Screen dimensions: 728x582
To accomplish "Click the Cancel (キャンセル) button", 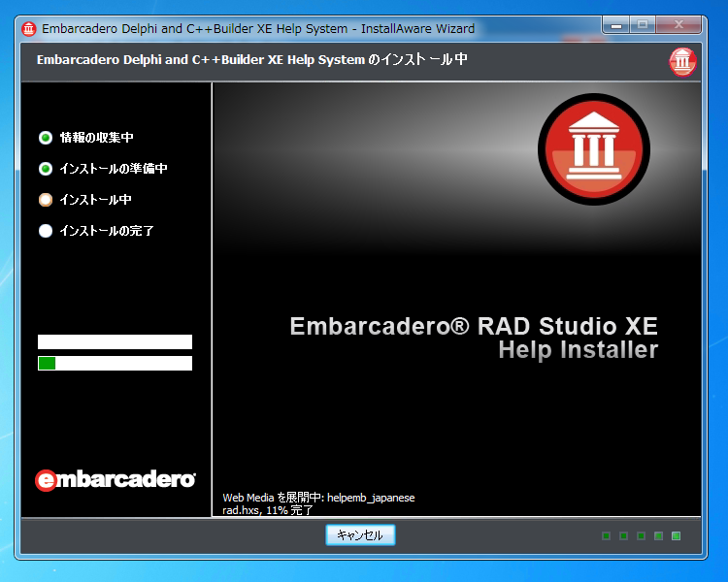I will pyautogui.click(x=360, y=535).
